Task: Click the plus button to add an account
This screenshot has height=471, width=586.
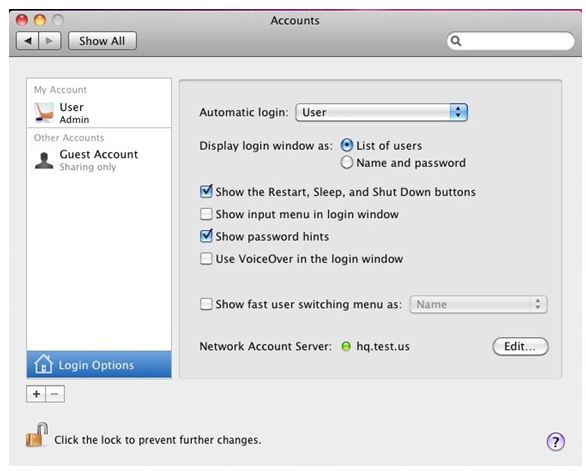Action: 36,394
